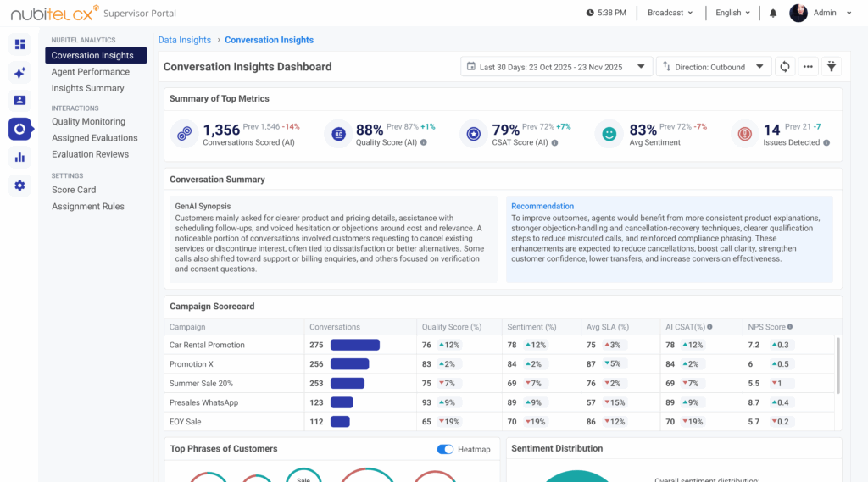
Task: Click the 14 Issues Detected value
Action: 771,130
